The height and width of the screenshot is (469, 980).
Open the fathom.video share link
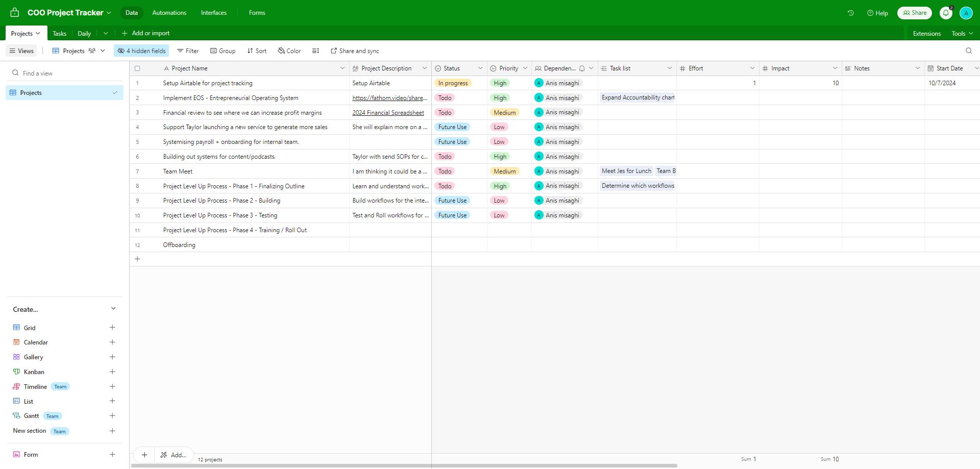389,98
